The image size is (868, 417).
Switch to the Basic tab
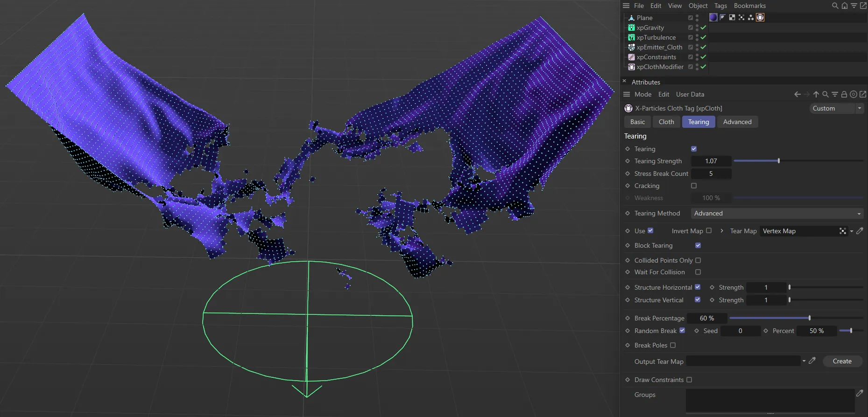point(637,122)
